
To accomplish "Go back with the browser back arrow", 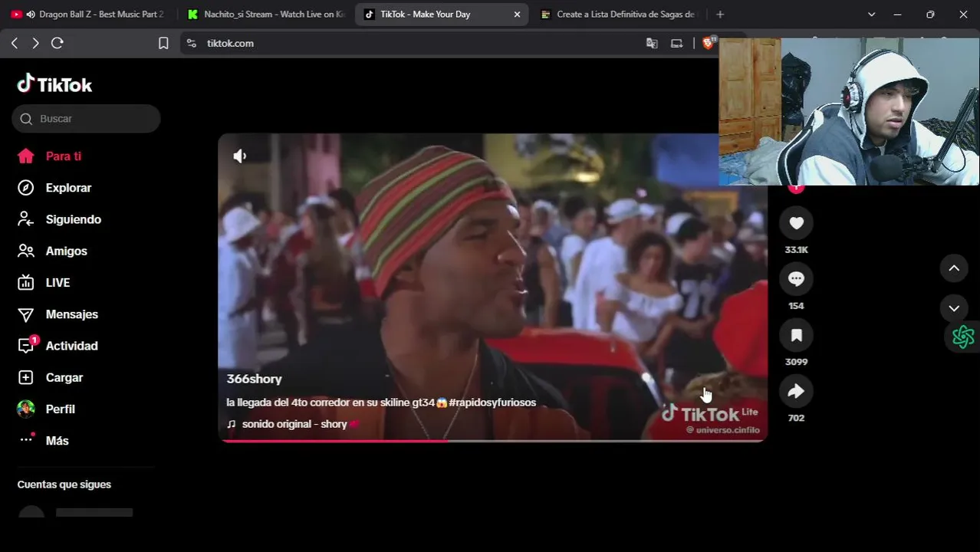I will [x=15, y=44].
